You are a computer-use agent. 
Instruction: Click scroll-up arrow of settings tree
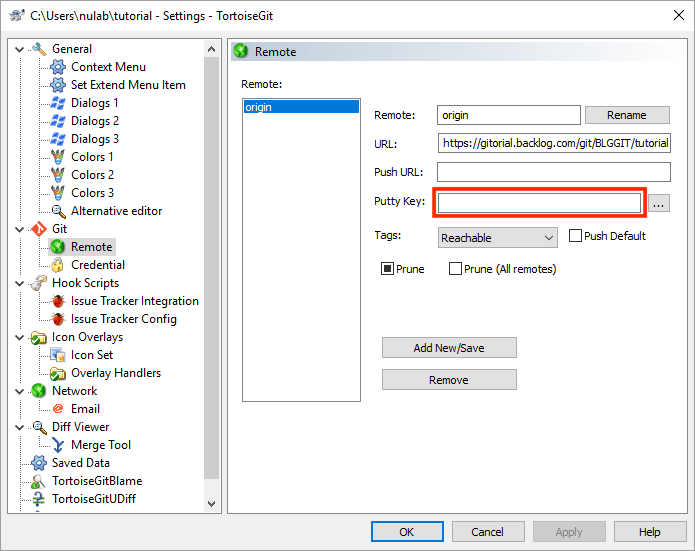pyautogui.click(x=211, y=49)
